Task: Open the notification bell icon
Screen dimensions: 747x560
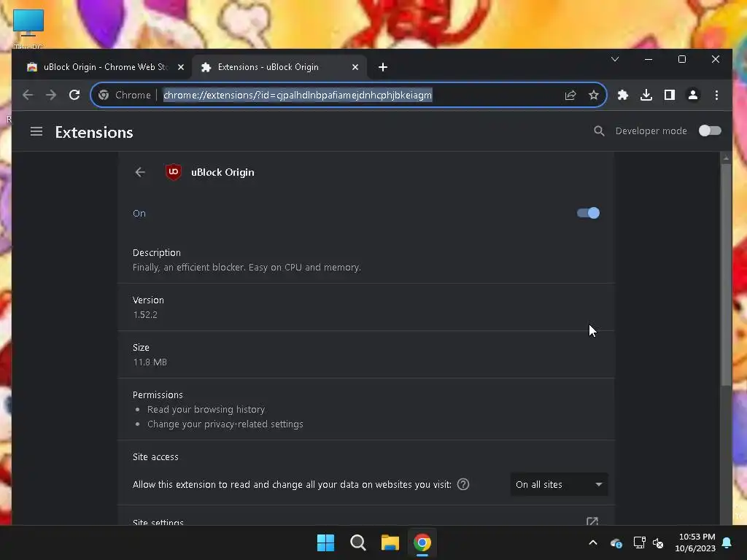Action: (727, 542)
